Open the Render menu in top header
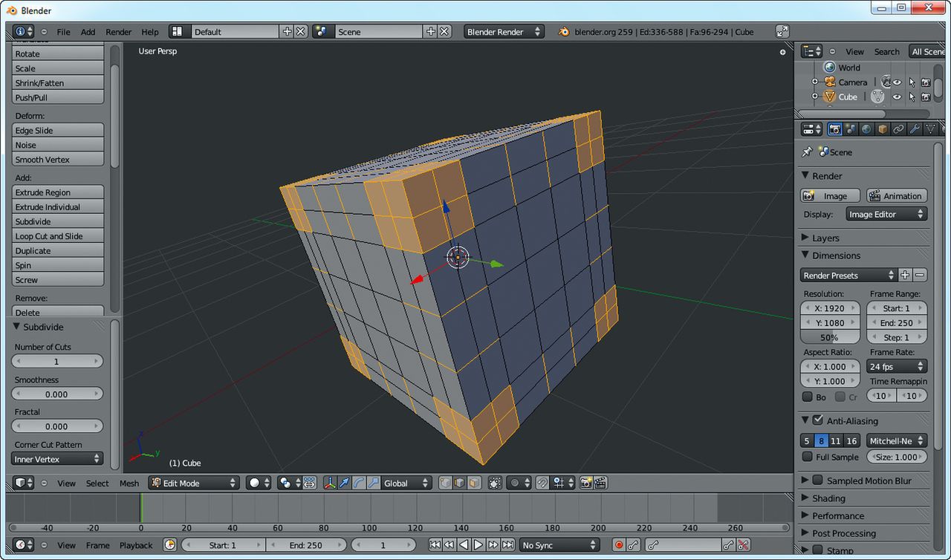Viewport: 951px width, 560px height. 118,32
